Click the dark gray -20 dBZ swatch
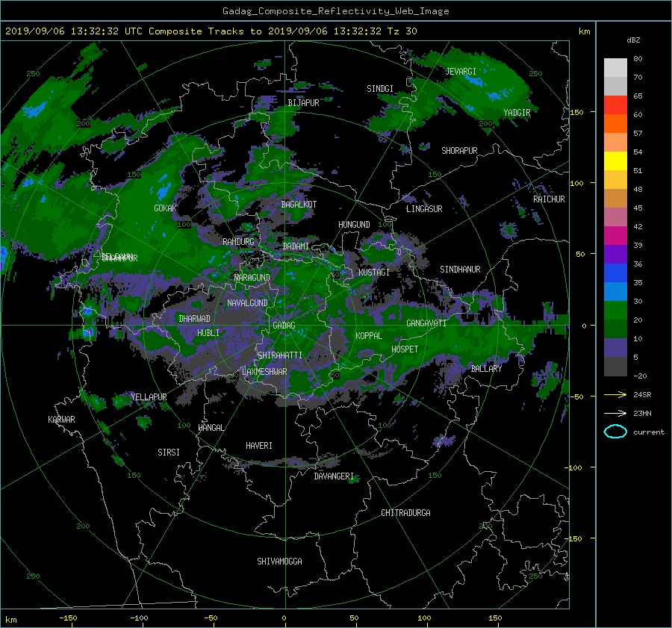This screenshot has height=628, width=672. coord(615,366)
